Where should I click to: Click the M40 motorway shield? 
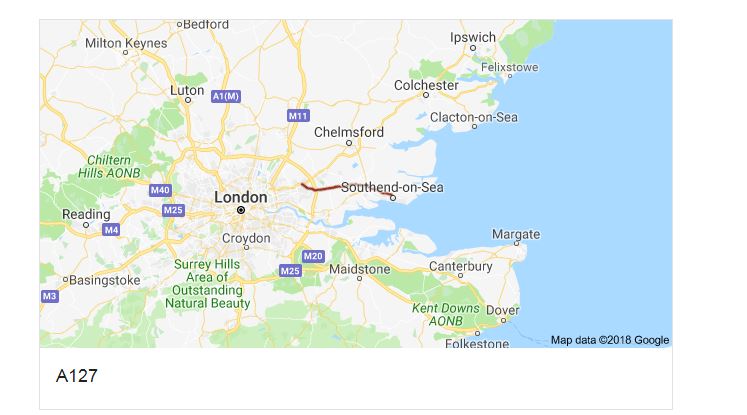[161, 190]
